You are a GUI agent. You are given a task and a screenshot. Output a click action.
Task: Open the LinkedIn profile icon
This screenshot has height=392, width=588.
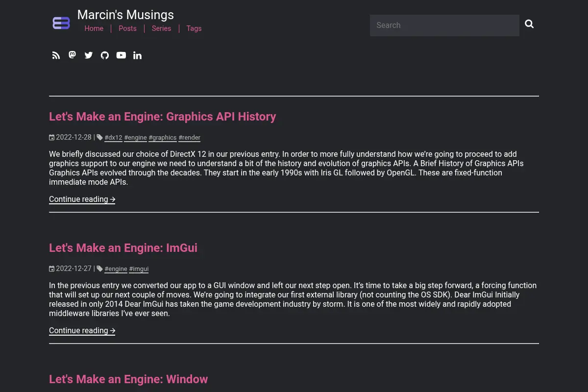[x=137, y=55]
